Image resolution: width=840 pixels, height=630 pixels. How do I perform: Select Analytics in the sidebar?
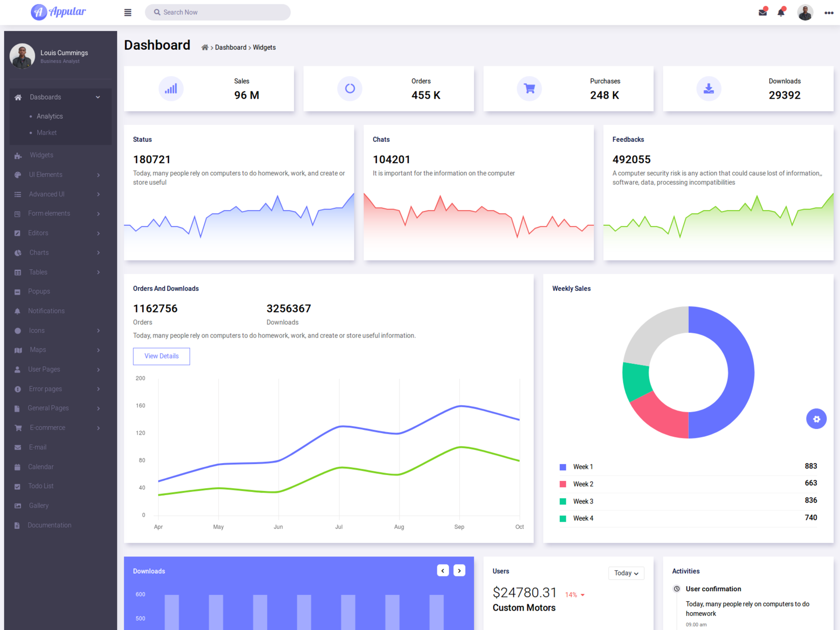pos(50,117)
